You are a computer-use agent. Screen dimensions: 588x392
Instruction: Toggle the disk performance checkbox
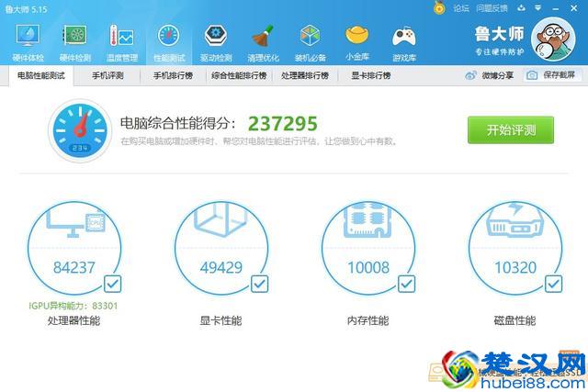click(553, 284)
